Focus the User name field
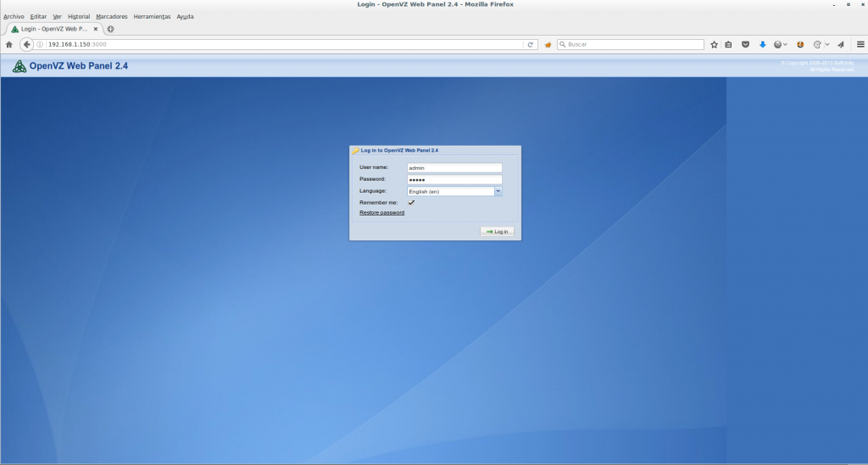The height and width of the screenshot is (465, 868). (454, 167)
